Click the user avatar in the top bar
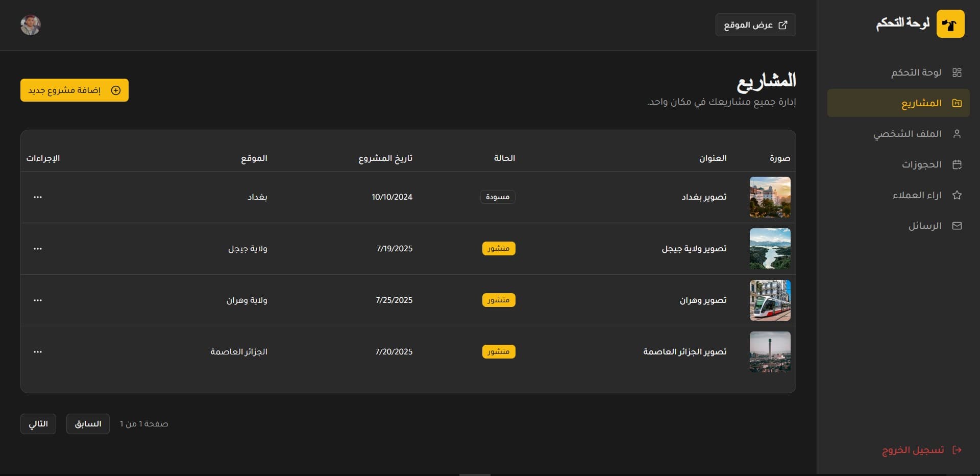The image size is (980, 476). click(31, 25)
